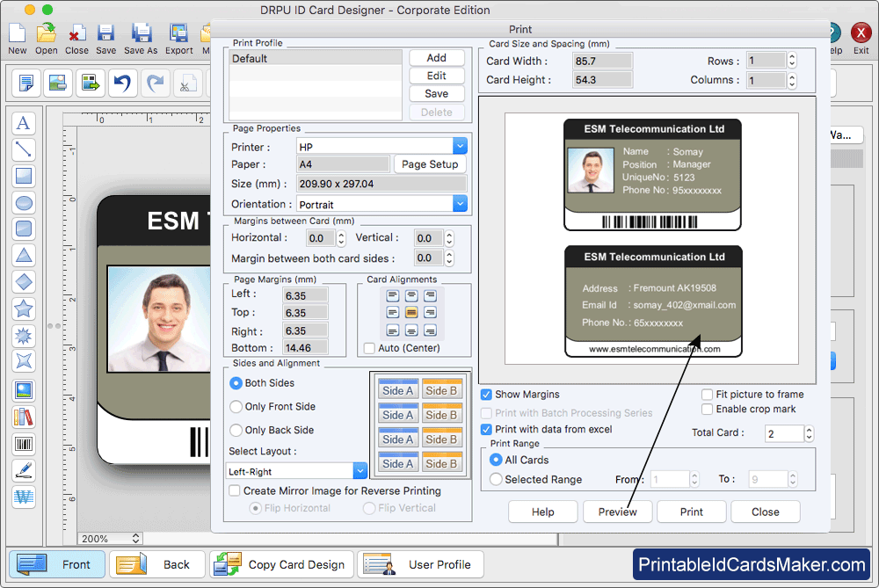879x588 pixels.
Task: Choose All Cards print range
Action: [496, 460]
